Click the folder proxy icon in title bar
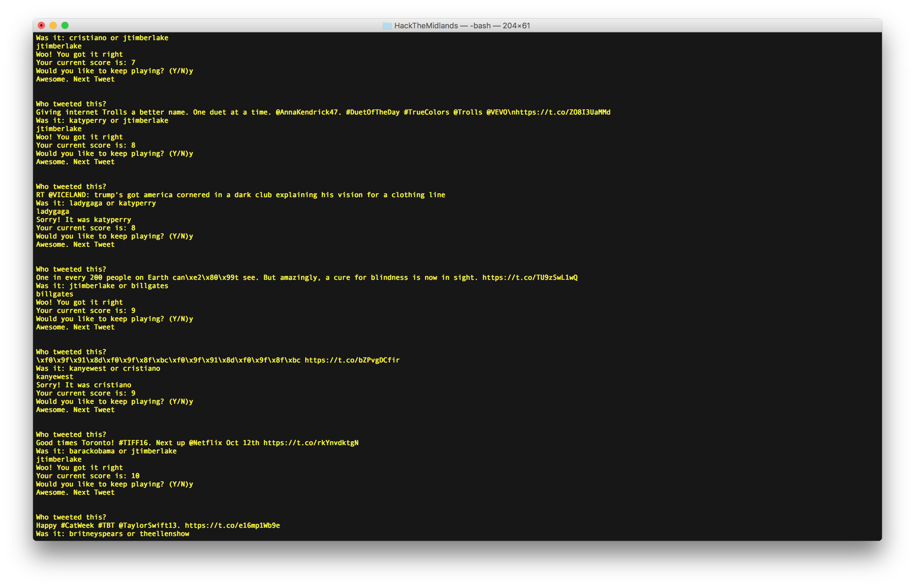Screen dimensions: 915x588 tap(387, 26)
